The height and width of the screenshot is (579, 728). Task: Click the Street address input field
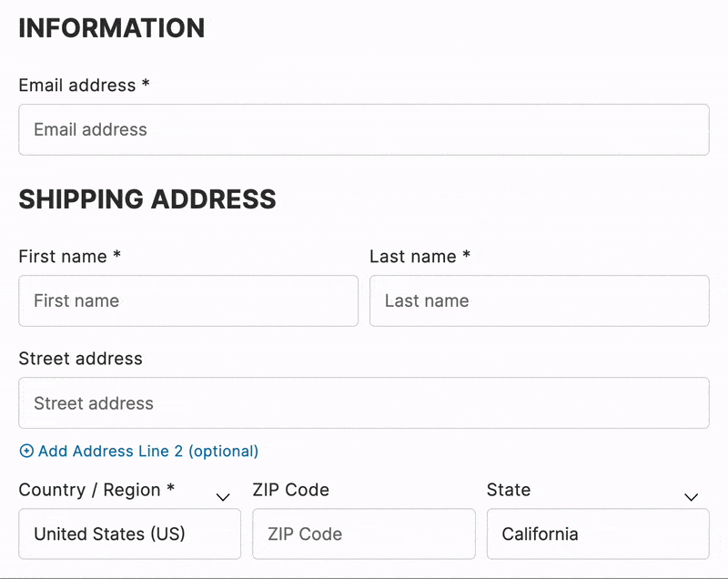tap(364, 403)
